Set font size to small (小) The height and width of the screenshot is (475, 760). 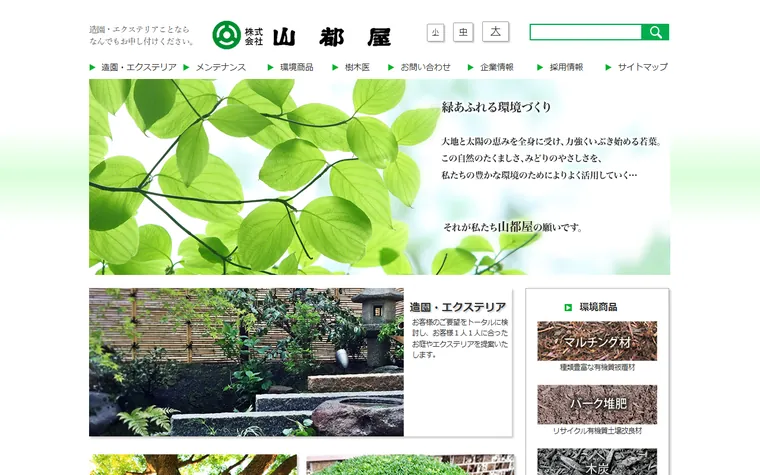(x=435, y=33)
